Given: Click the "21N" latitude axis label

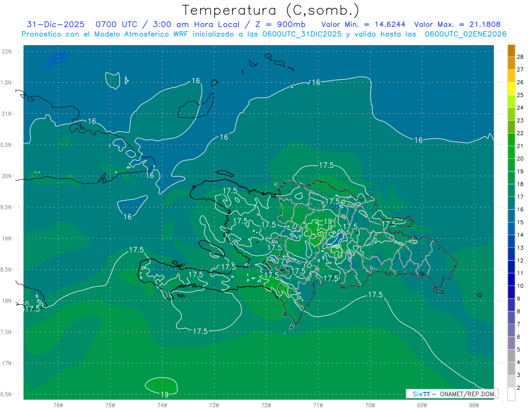Looking at the screenshot, I should pos(7,114).
